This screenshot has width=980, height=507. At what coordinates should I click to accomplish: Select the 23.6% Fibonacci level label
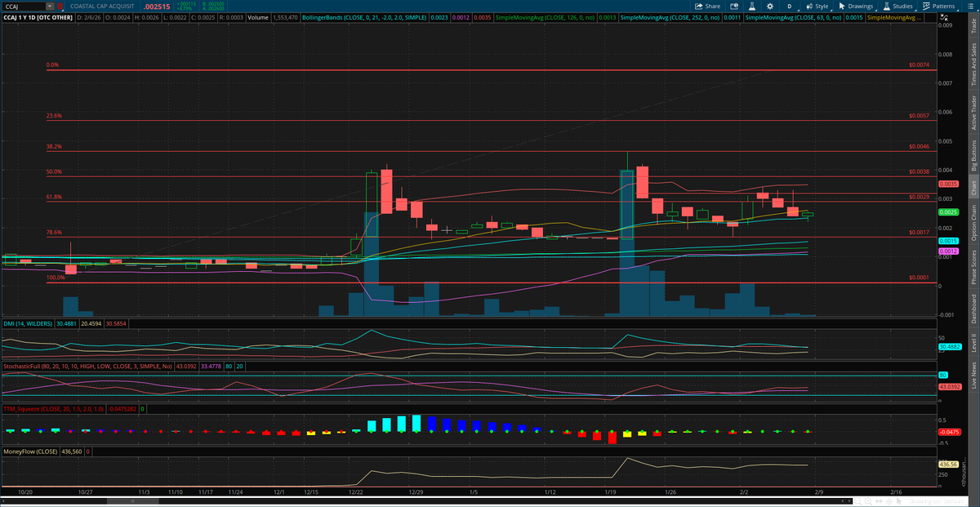click(54, 116)
